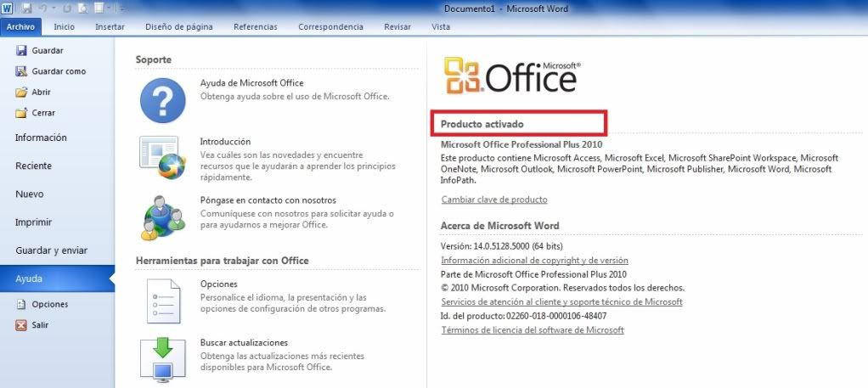Select Guardar in the backstage sidebar
The width and height of the screenshot is (868, 388).
pyautogui.click(x=39, y=50)
